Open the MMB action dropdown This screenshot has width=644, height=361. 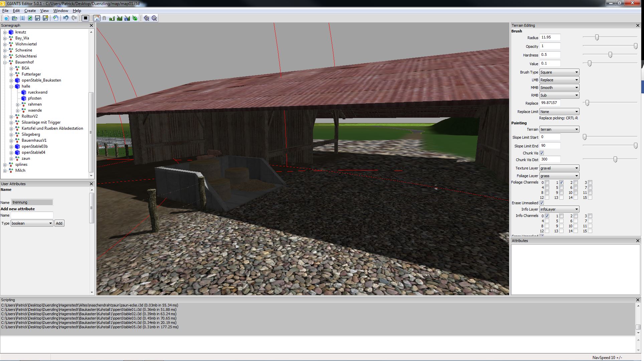tap(559, 88)
